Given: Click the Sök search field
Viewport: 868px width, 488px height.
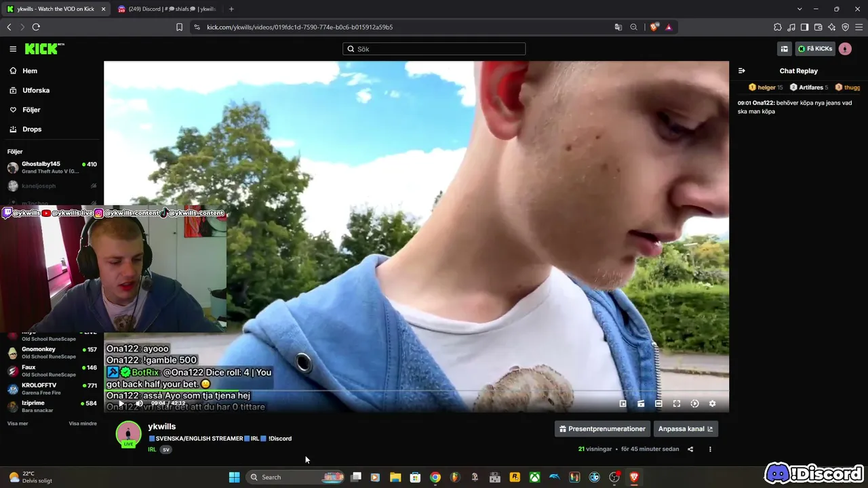Looking at the screenshot, I should pos(434,49).
